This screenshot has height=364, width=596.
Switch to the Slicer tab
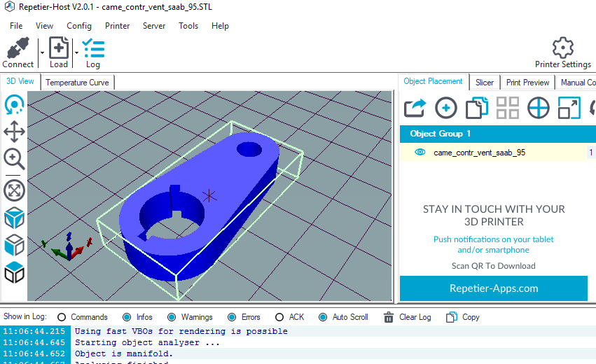tap(485, 83)
